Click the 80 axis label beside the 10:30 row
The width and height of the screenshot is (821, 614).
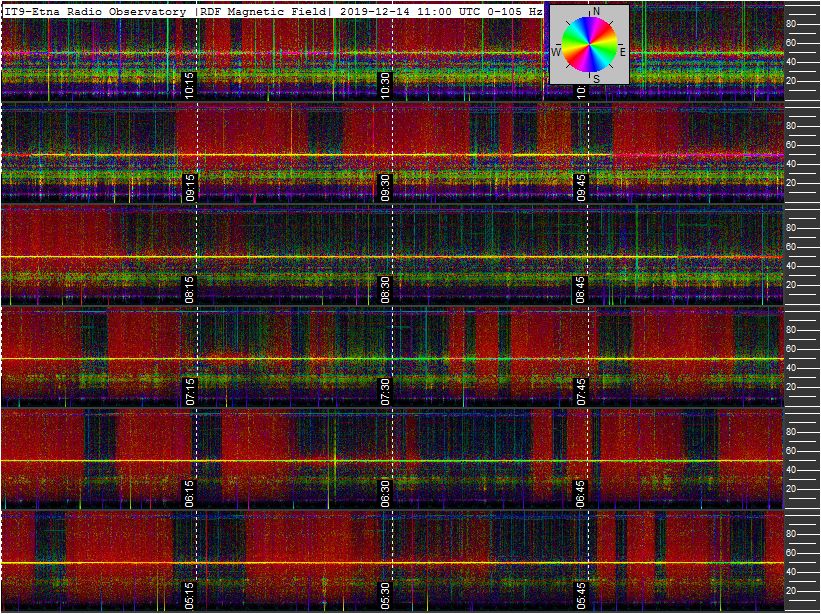point(792,24)
